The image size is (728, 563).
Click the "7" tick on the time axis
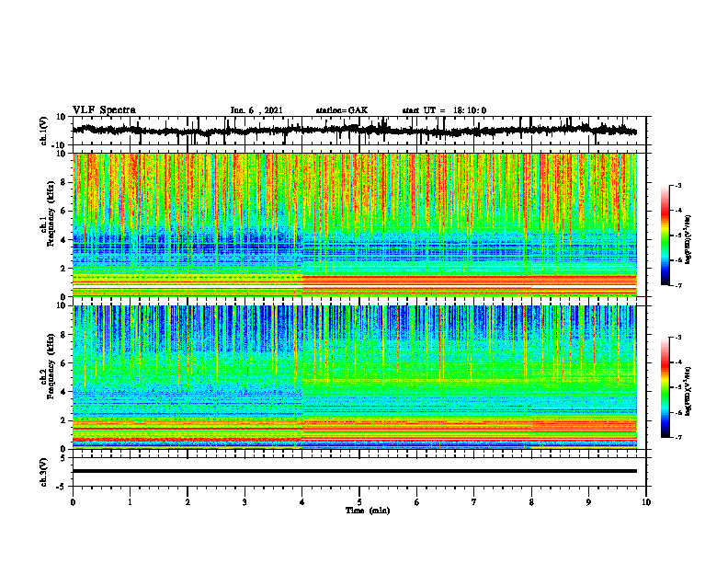pos(474,502)
